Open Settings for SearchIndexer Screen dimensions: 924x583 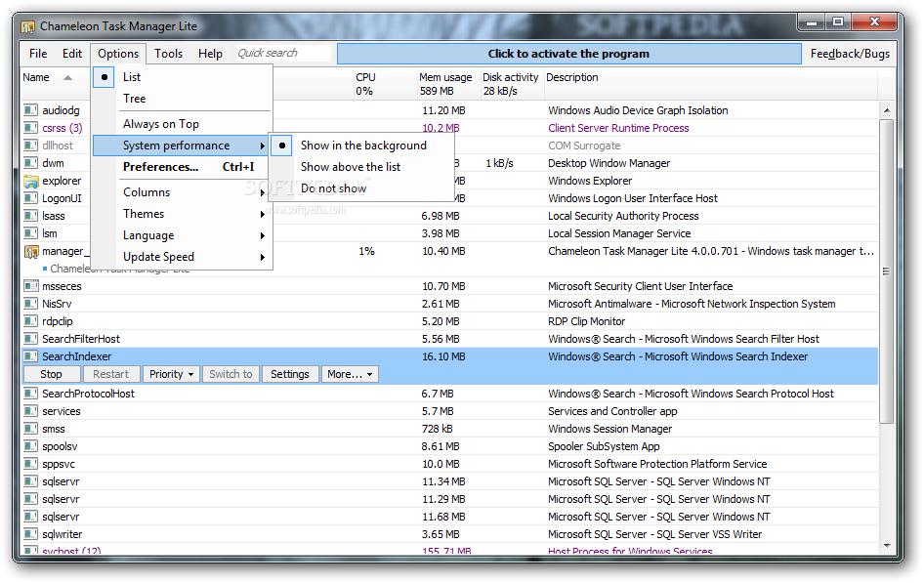coord(290,375)
